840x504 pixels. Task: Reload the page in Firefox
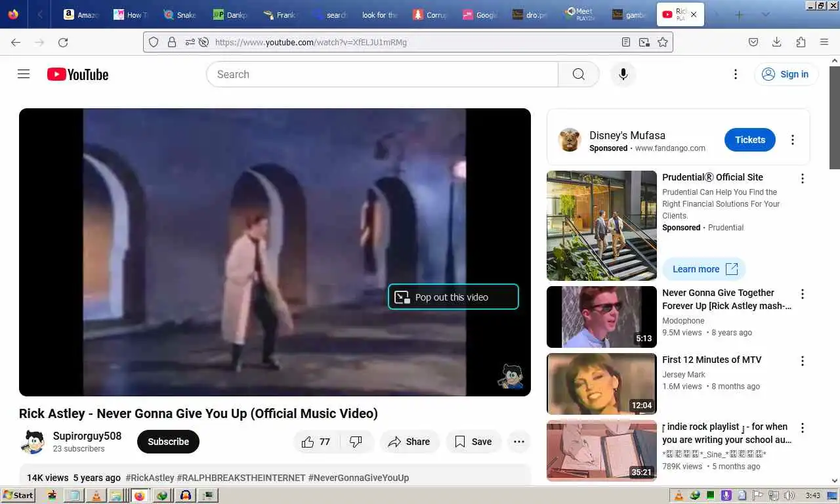click(63, 42)
